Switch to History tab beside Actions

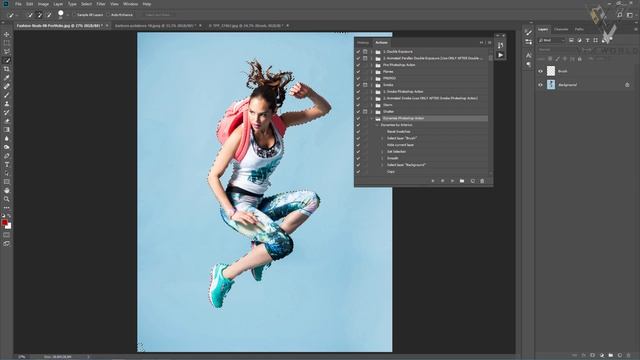363,42
